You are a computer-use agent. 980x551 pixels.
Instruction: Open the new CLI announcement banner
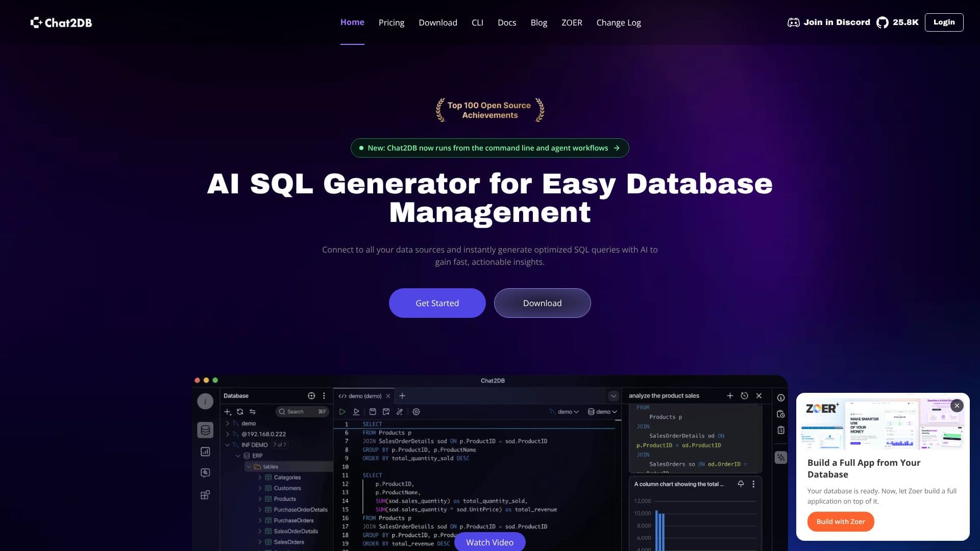tap(489, 148)
